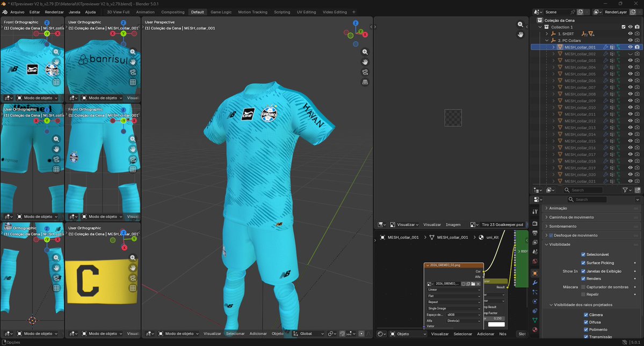
Task: Open the Imagem menu in image editor
Action: pyautogui.click(x=453, y=225)
